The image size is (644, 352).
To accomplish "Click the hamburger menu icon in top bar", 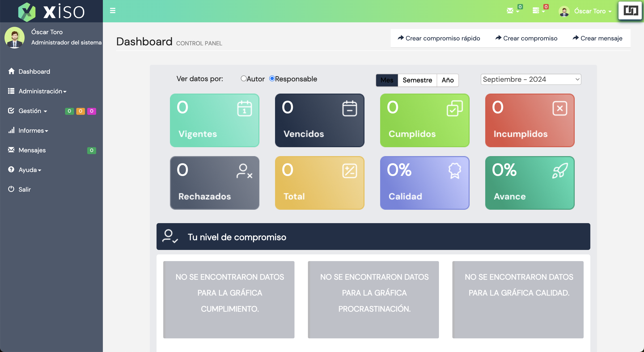I will (112, 11).
